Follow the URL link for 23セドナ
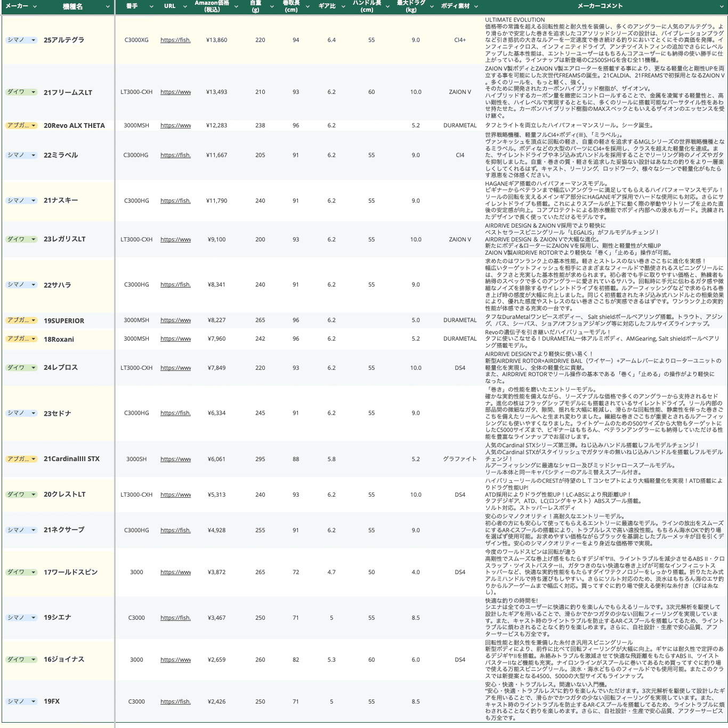The image size is (728, 728). [x=175, y=413]
